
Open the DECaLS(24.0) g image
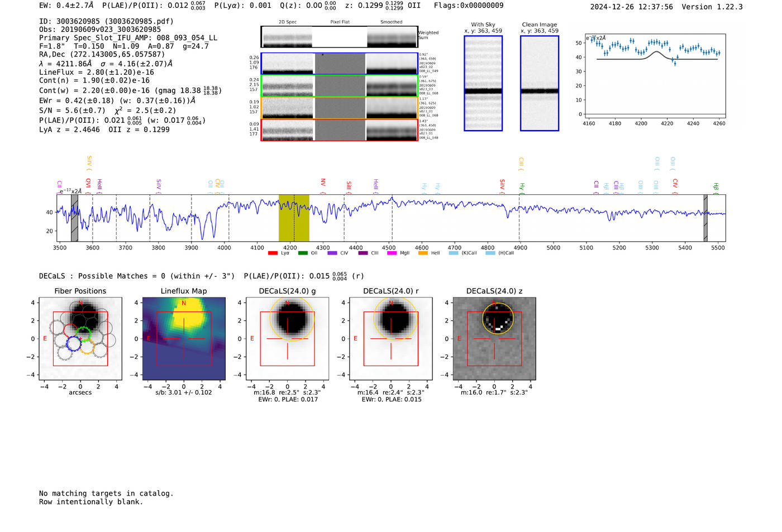click(288, 339)
